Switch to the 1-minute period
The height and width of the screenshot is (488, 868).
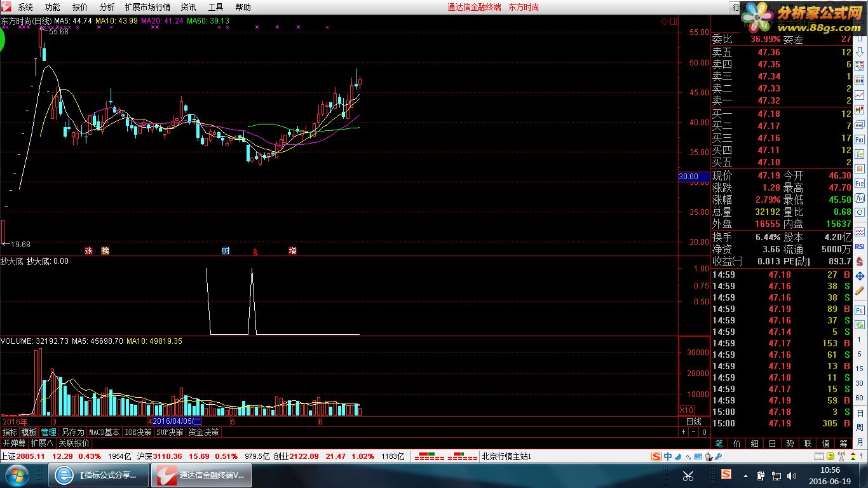pyautogui.click(x=859, y=339)
